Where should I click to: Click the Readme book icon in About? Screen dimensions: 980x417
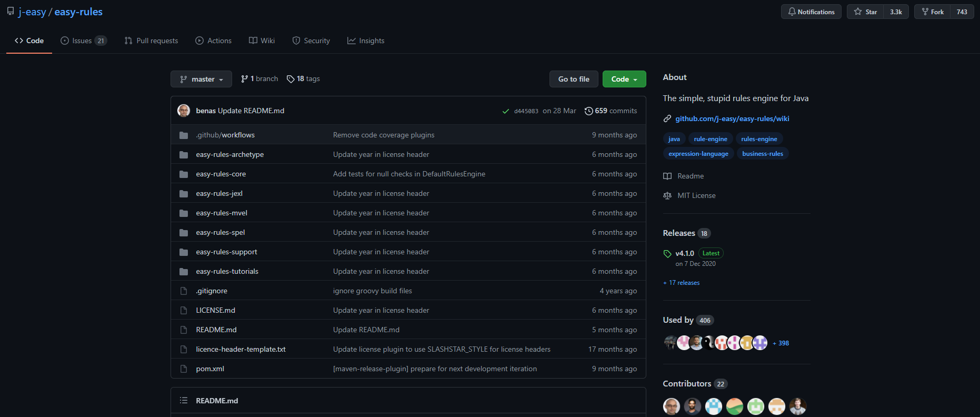[x=667, y=176]
